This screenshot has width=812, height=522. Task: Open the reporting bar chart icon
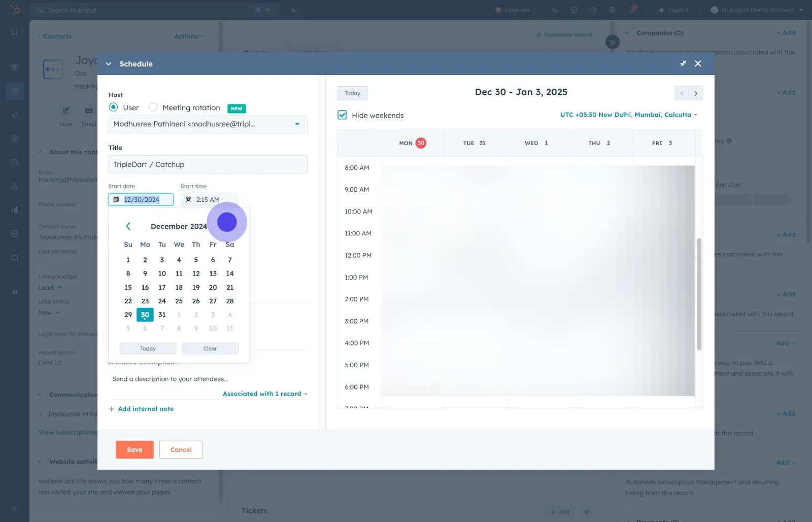click(15, 210)
